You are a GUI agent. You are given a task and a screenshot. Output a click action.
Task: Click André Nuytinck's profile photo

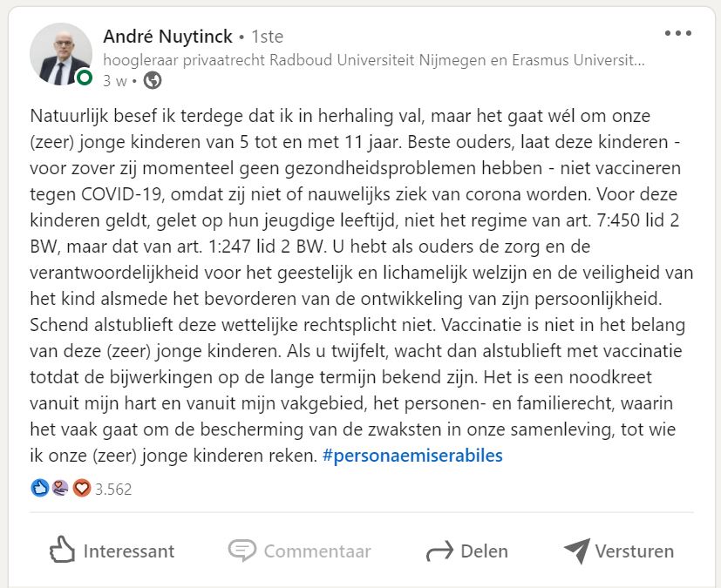(x=61, y=54)
